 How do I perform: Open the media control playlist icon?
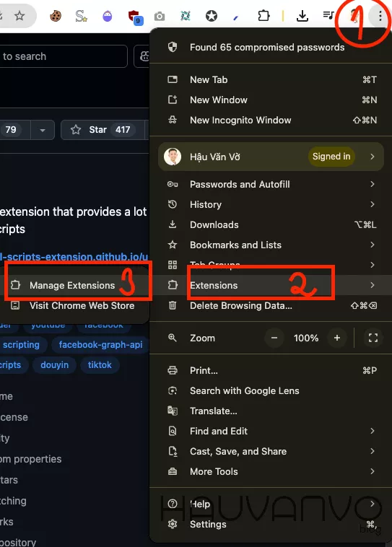(328, 15)
